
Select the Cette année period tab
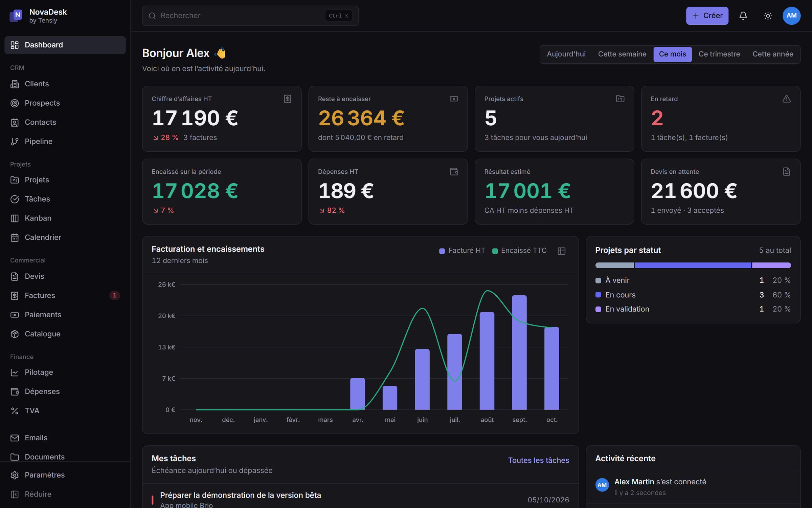[x=773, y=54]
